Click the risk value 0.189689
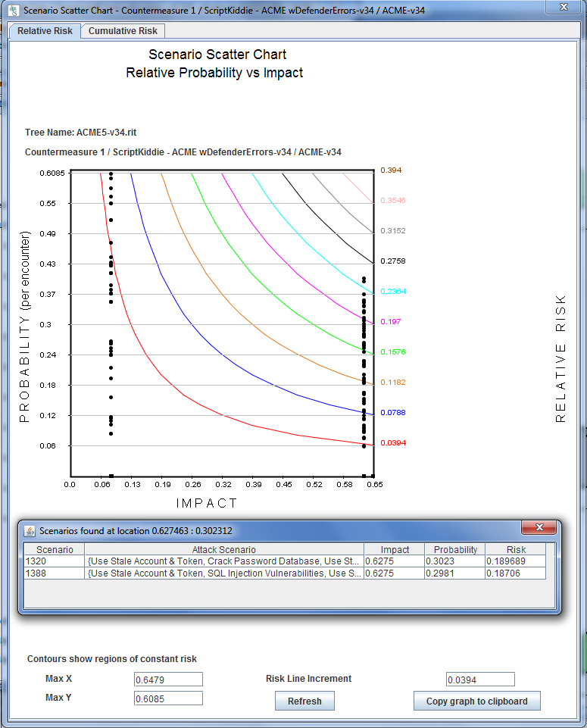This screenshot has width=587, height=728. tap(516, 561)
